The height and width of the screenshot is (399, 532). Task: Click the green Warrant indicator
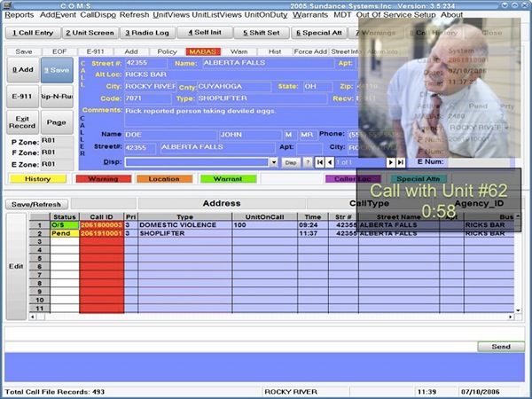coord(228,179)
